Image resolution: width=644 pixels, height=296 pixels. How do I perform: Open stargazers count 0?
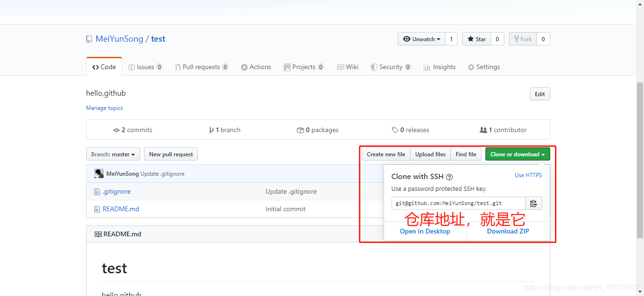pos(497,39)
